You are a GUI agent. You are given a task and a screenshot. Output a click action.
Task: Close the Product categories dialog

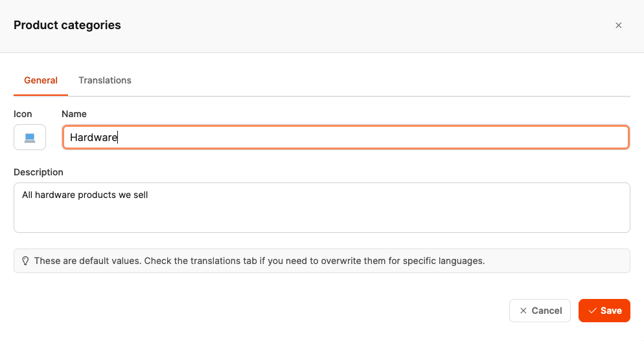pyautogui.click(x=618, y=25)
